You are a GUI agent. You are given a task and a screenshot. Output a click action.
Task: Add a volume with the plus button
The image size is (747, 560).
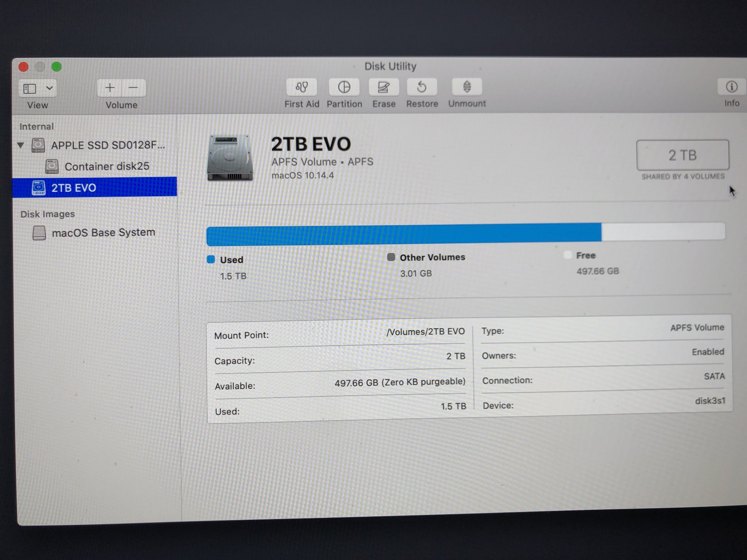click(109, 88)
